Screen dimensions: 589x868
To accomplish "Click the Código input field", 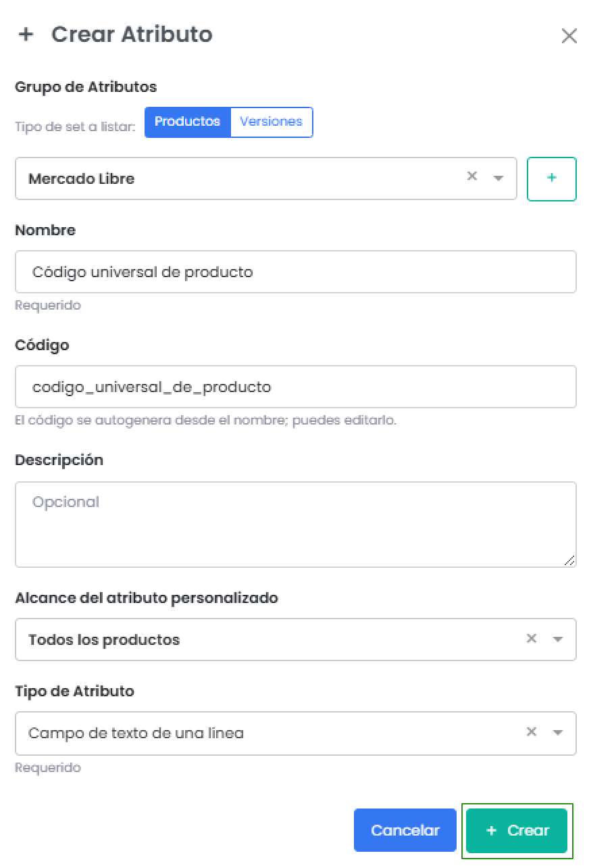I will coord(295,387).
